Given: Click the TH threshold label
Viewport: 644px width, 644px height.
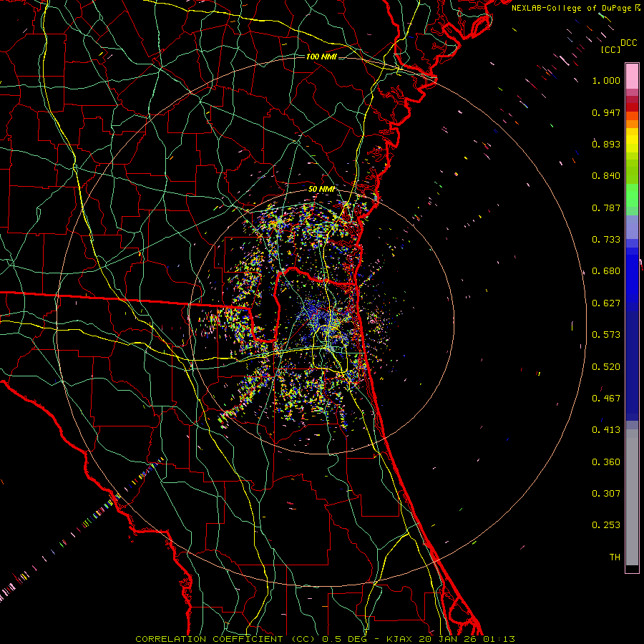Looking at the screenshot, I should tap(615, 557).
